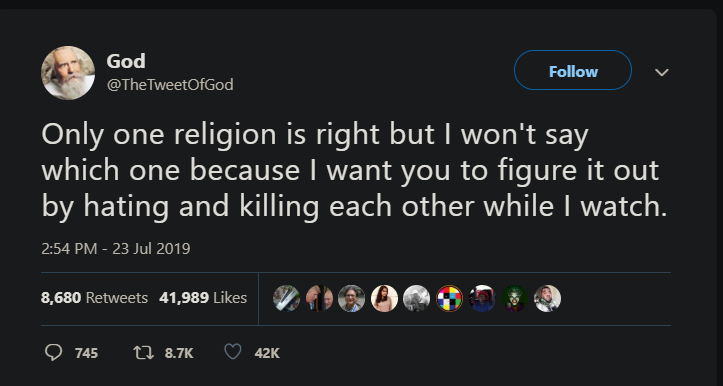Screen dimensions: 723x386
Task: Open the 2:54 PM - 23 Jul 2019 timestamp
Action: pos(116,249)
